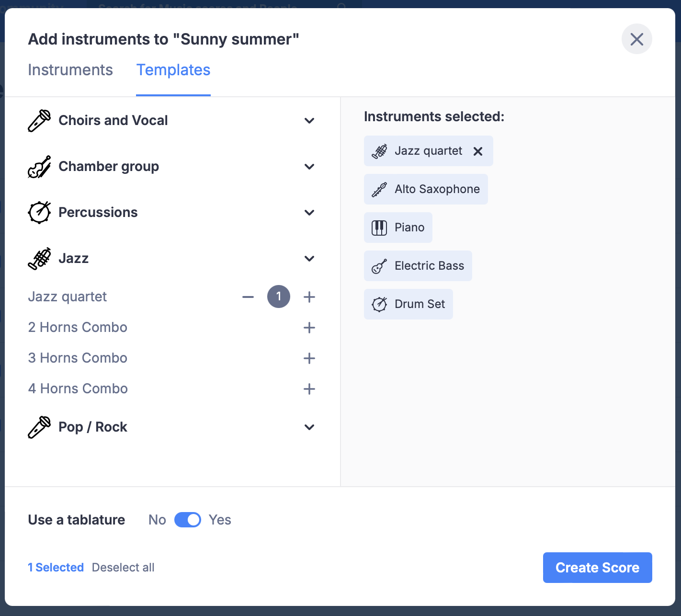Switch to the Instruments tab
681x616 pixels.
70,70
